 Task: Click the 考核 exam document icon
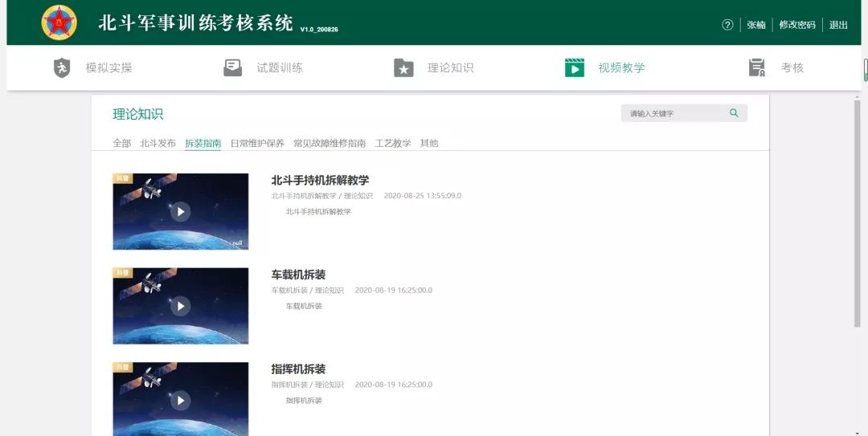pyautogui.click(x=757, y=68)
